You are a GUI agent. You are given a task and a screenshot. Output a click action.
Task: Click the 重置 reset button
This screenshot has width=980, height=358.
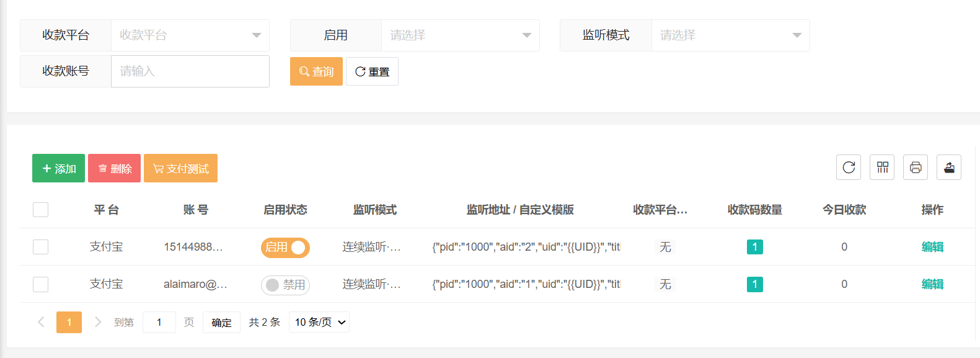click(x=372, y=71)
